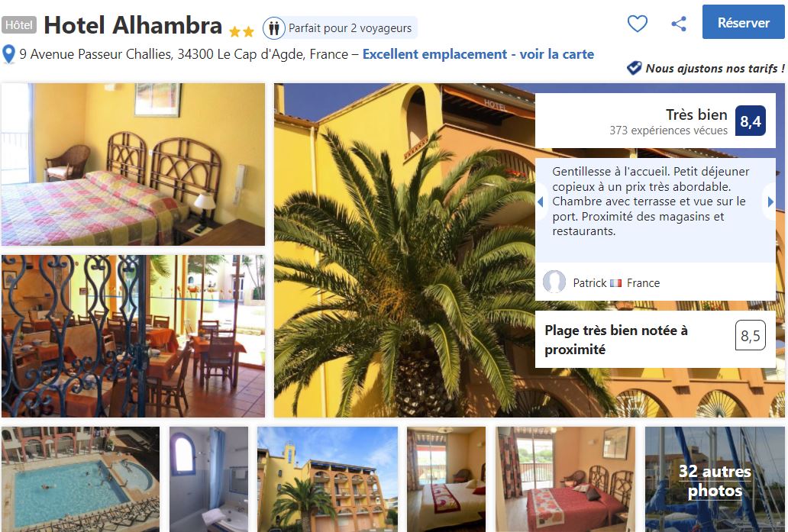Show the next guest review arrow
This screenshot has height=532, width=788.
pos(770,202)
